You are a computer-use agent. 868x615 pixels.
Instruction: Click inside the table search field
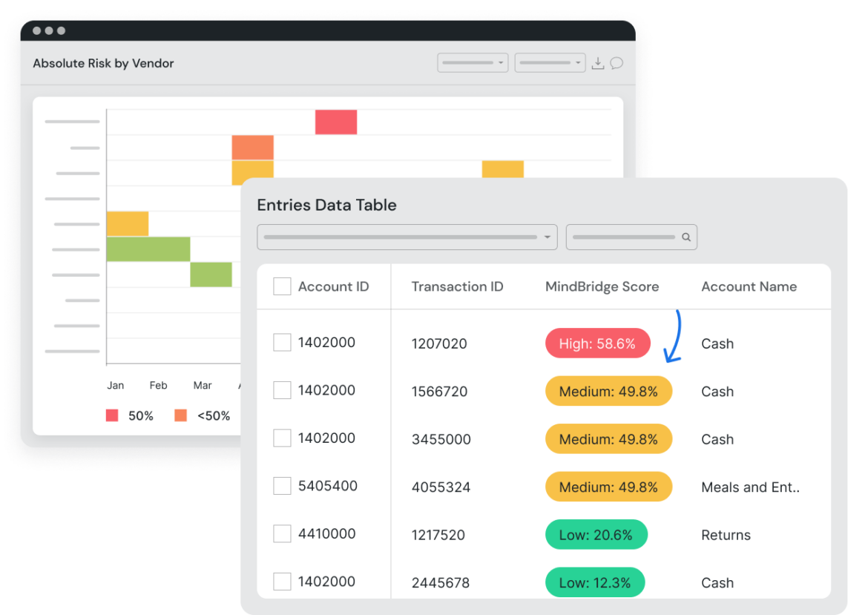pos(623,237)
